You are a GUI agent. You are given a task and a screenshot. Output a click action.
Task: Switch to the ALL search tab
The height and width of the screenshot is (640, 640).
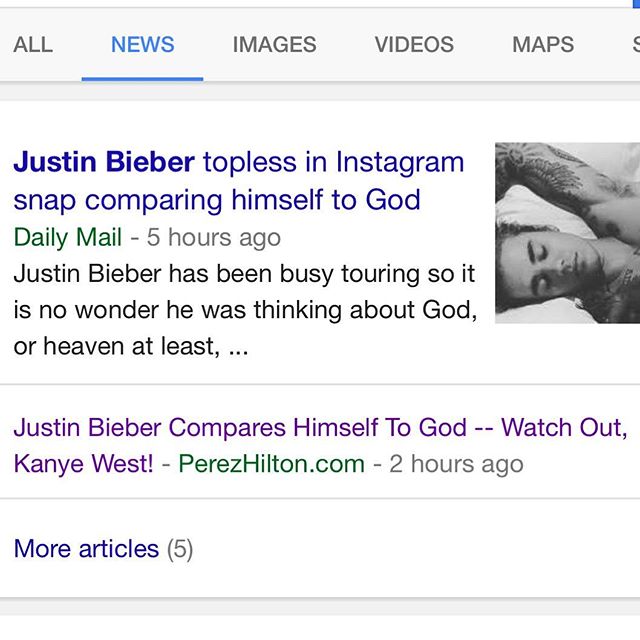tap(33, 44)
